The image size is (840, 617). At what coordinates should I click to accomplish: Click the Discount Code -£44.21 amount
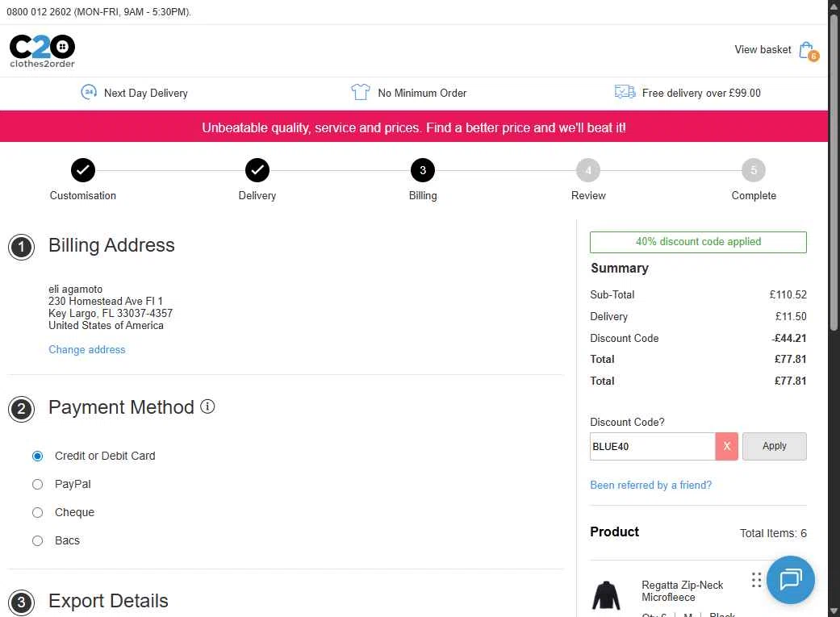coord(788,338)
